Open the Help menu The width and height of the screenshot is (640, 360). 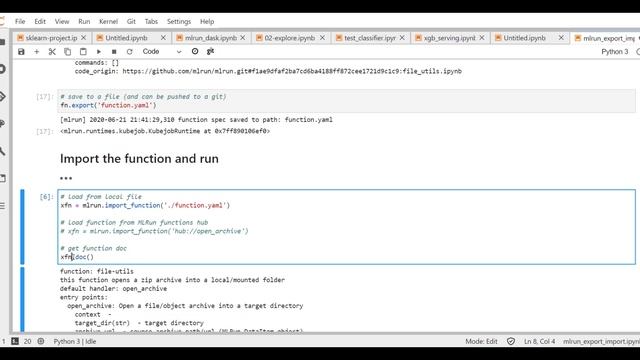pyautogui.click(x=207, y=21)
